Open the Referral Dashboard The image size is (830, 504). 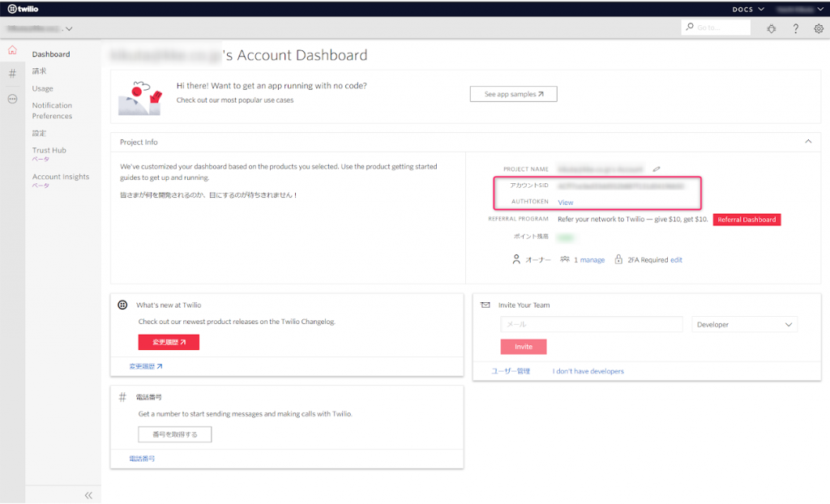point(747,219)
